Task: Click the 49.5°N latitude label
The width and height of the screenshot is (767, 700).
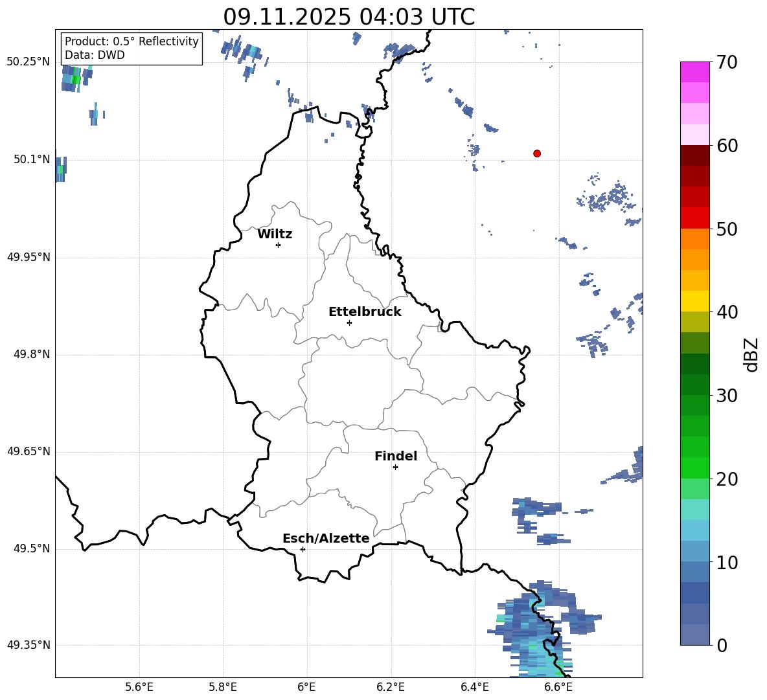Action: pyautogui.click(x=32, y=548)
